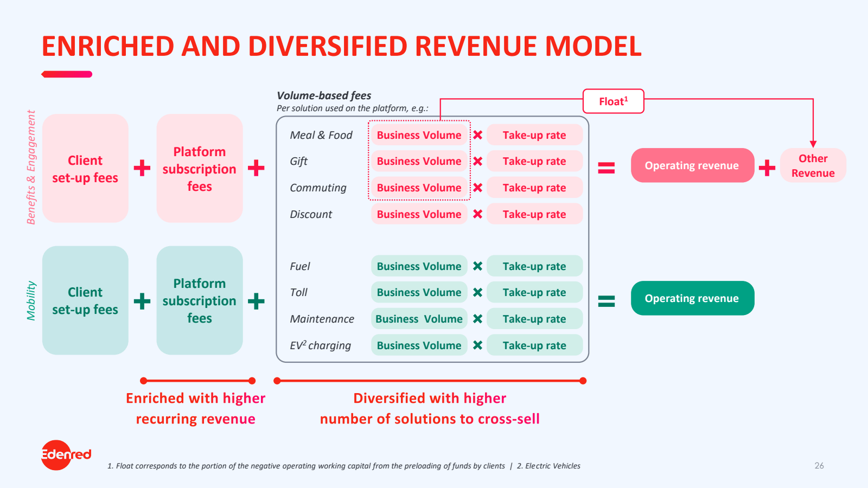Click Business Volume in Toll row
Screen dimensions: 868x488
click(x=419, y=292)
